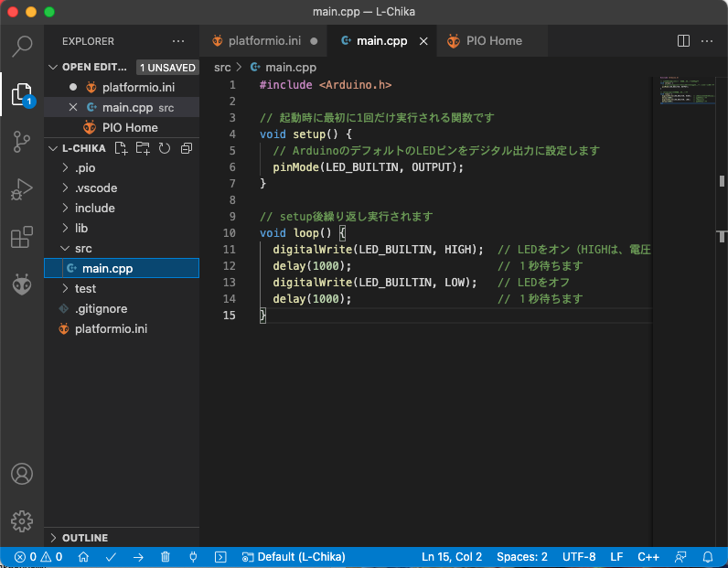
Task: Open the Extensions view
Action: (22, 238)
